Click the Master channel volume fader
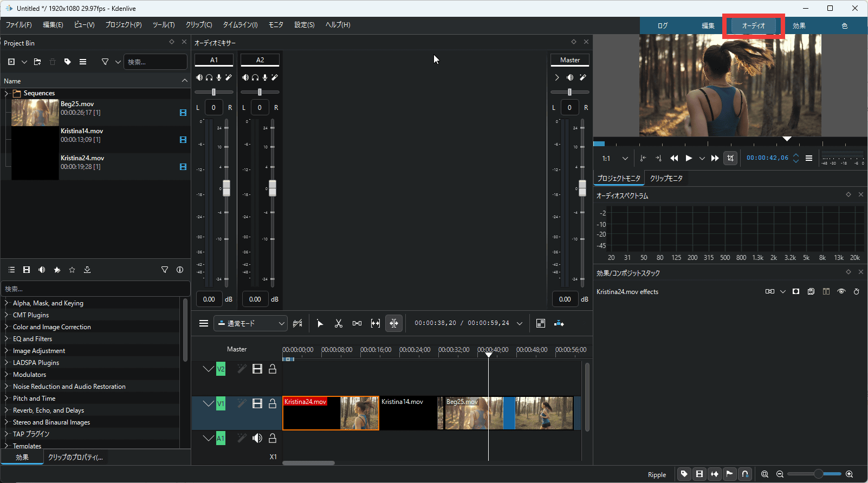The height and width of the screenshot is (483, 868). tap(582, 188)
